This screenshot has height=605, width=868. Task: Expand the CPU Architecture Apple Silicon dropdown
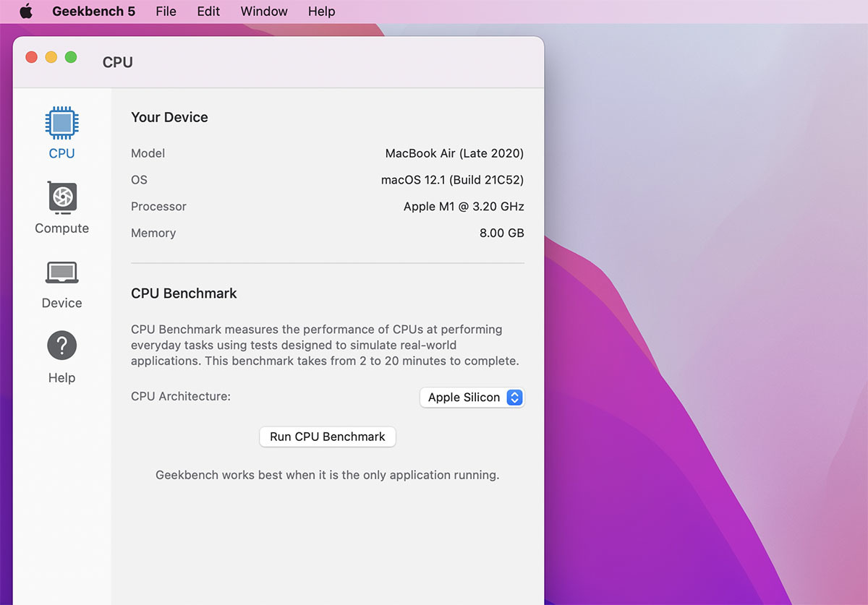(x=472, y=398)
